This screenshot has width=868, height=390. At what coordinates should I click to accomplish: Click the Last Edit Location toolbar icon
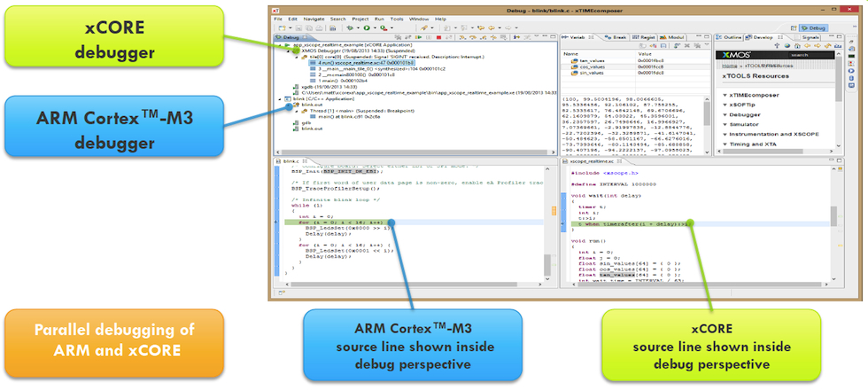point(480,28)
